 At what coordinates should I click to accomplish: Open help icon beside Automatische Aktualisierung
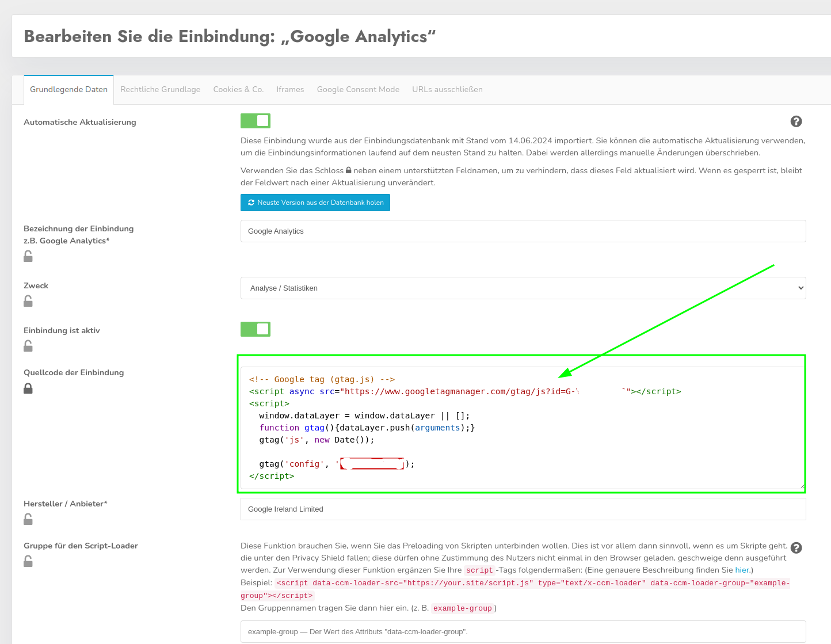click(x=796, y=121)
